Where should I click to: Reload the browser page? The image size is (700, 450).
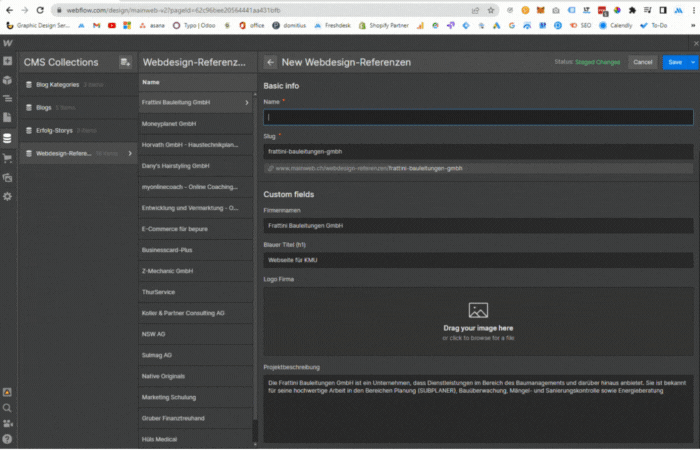click(40, 10)
